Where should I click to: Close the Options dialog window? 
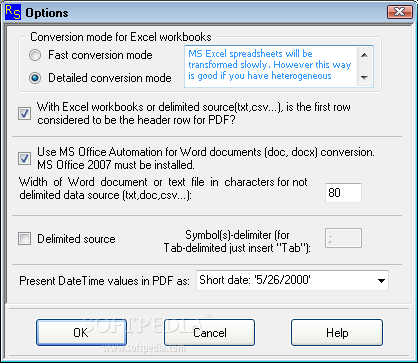pyautogui.click(x=400, y=12)
